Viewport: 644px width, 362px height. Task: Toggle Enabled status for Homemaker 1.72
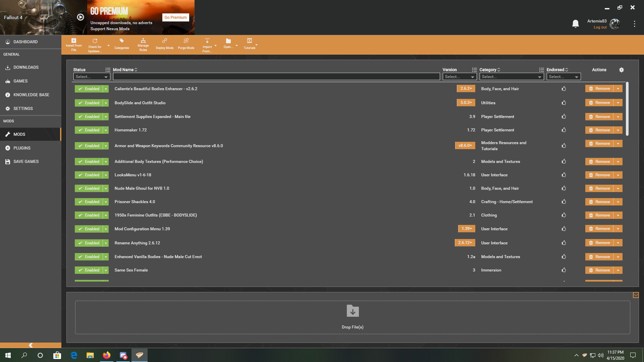click(x=89, y=130)
